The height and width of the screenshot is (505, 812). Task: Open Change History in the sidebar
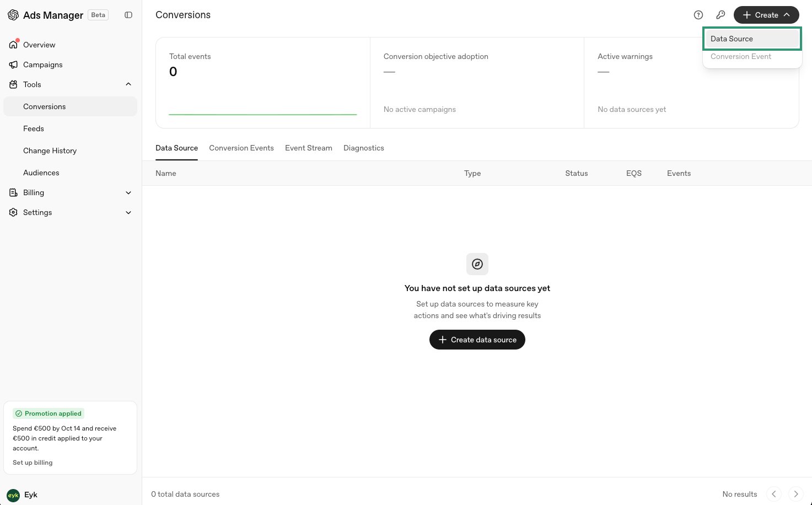(70, 151)
